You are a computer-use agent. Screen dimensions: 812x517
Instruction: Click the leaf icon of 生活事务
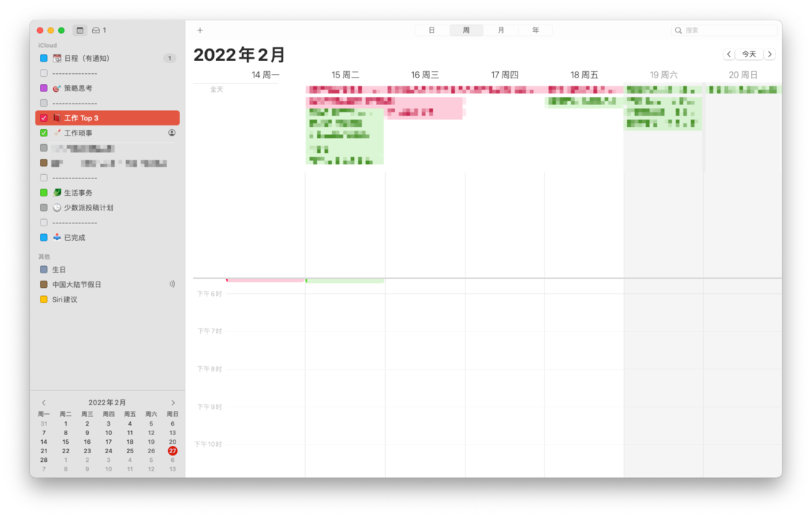coord(57,193)
